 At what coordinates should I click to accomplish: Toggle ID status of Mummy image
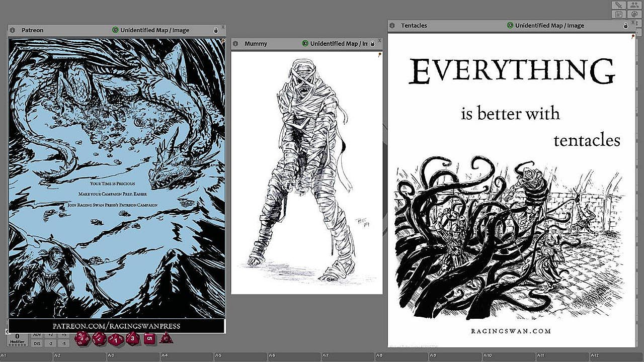(305, 44)
